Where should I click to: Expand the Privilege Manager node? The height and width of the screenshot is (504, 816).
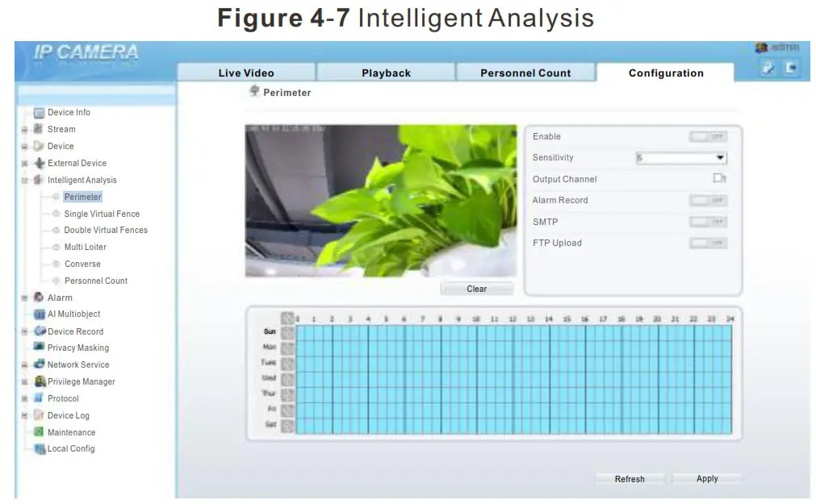tap(24, 381)
